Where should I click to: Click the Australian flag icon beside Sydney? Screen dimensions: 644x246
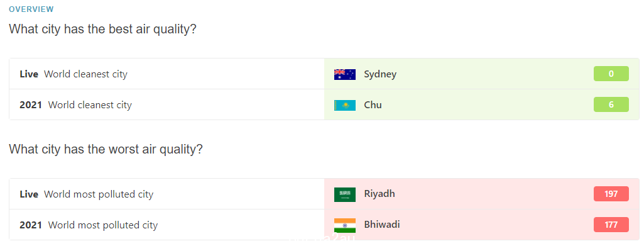pyautogui.click(x=344, y=74)
